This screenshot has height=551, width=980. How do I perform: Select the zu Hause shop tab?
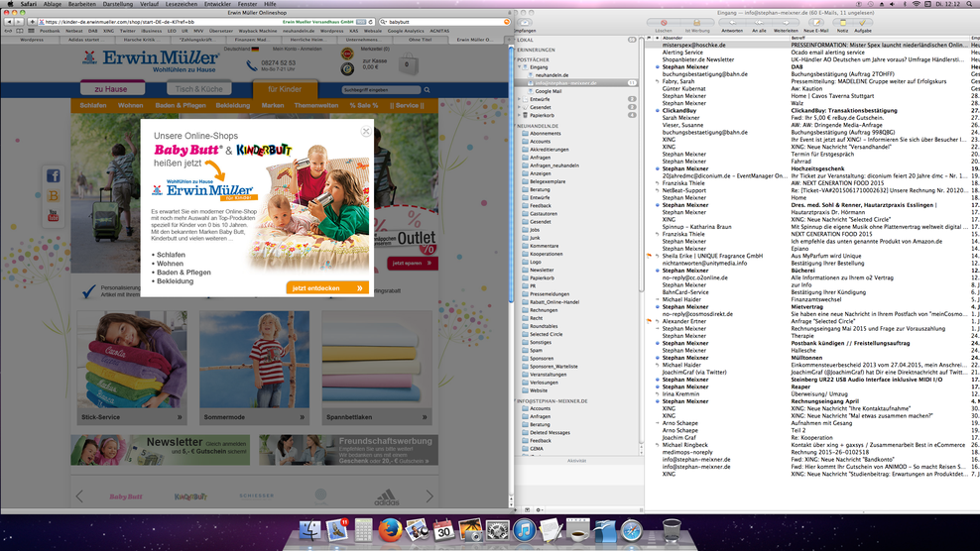[x=111, y=89]
